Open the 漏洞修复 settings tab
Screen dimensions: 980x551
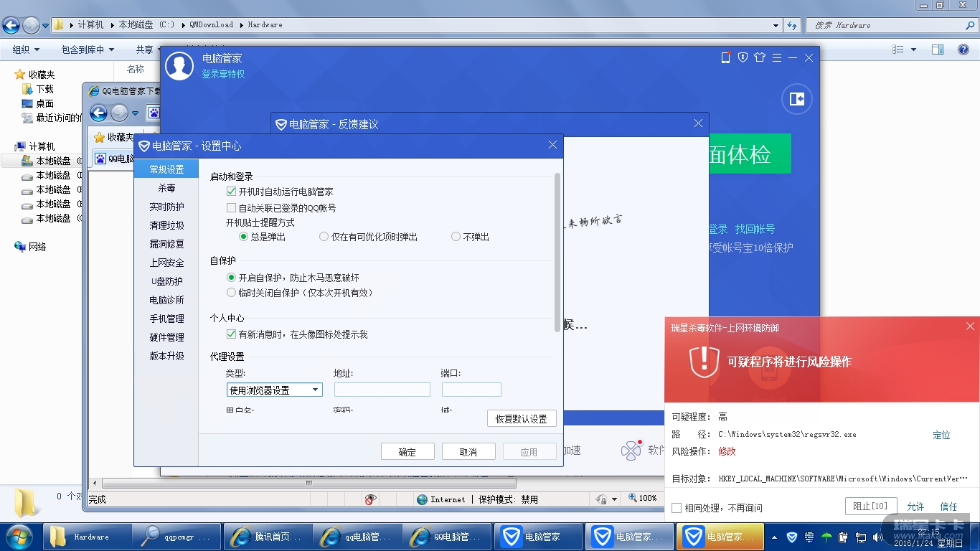point(166,244)
